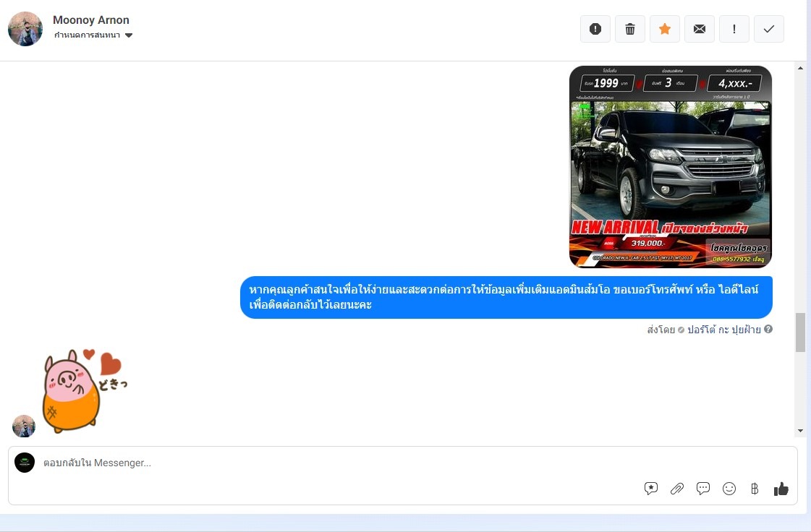Select the blue message asking for phone or Line ID

pyautogui.click(x=506, y=297)
